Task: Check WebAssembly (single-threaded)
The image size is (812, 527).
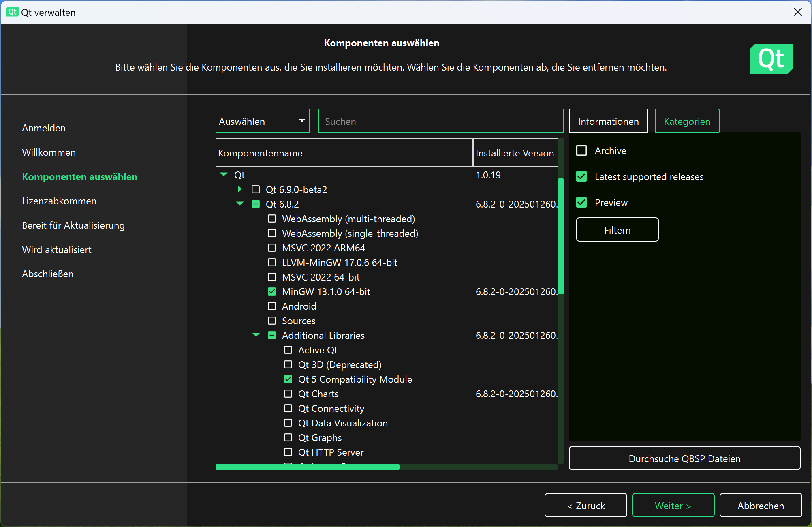Action: point(272,234)
